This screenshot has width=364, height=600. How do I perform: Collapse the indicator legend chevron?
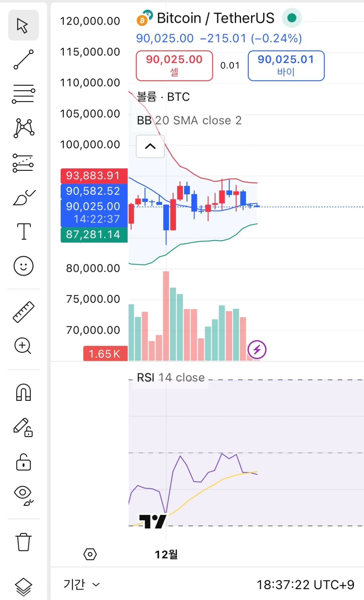coord(150,147)
